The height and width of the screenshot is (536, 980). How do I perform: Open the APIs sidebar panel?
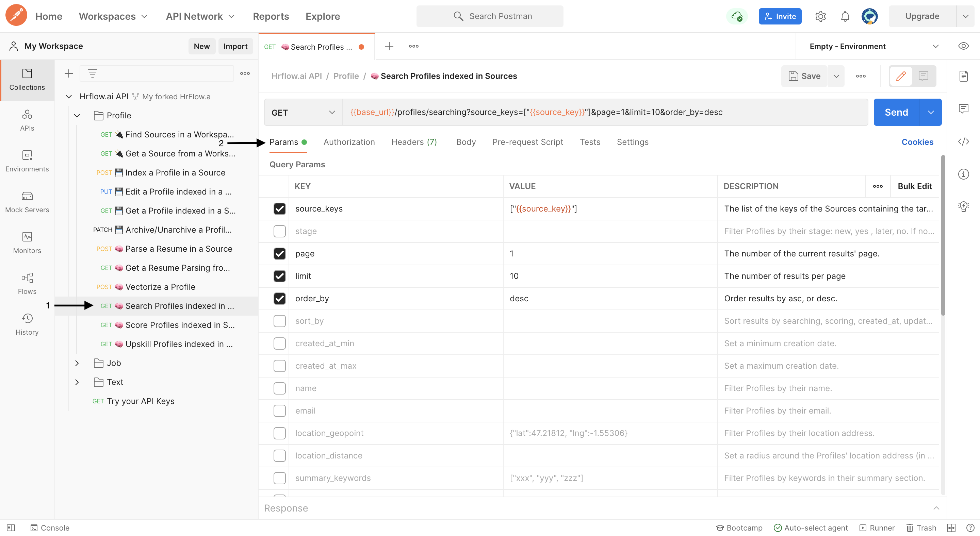point(27,120)
